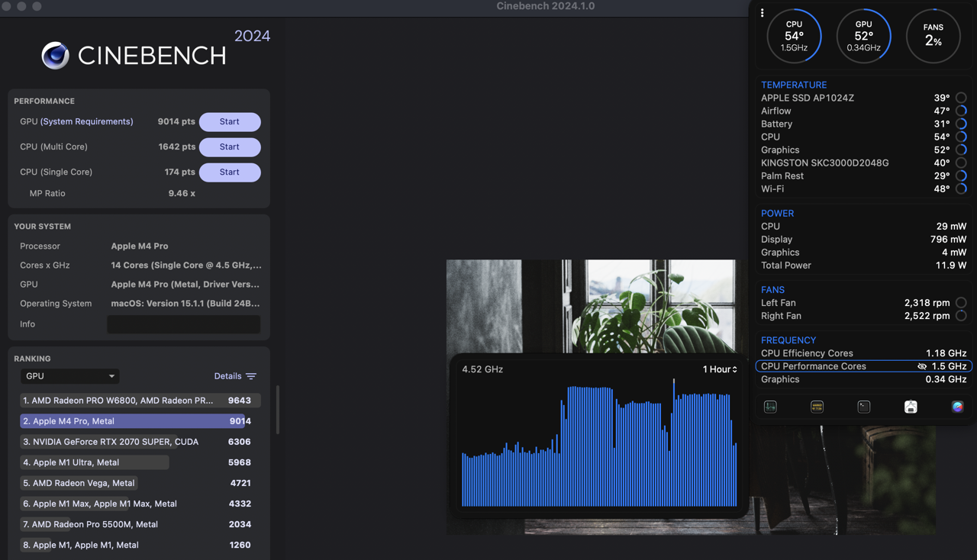This screenshot has height=560, width=977.
Task: Click the ring indicator in the Graphics temperature row
Action: click(961, 150)
